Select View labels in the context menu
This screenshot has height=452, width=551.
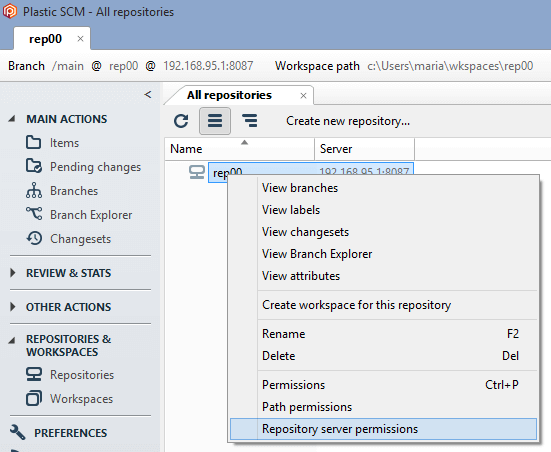click(x=383, y=210)
